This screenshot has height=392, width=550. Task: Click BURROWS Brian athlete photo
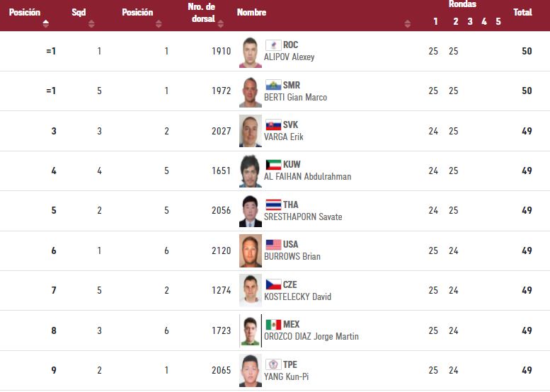coord(250,250)
